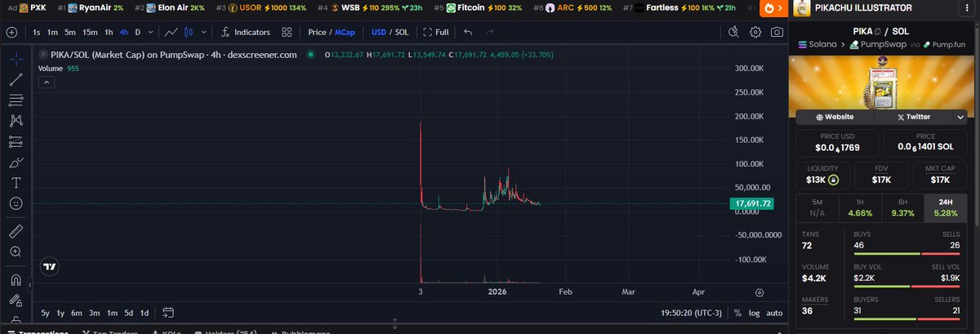Screen dimensions: 980x334
Task: Set date range to 5y
Action: click(x=46, y=313)
